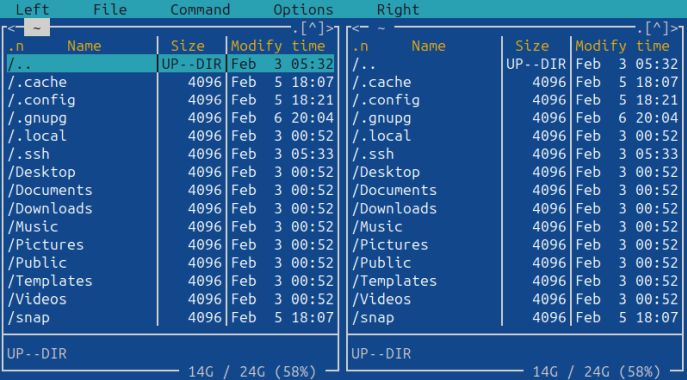The height and width of the screenshot is (380, 687).
Task: Select /Desktop in the left panel
Action: [x=170, y=172]
